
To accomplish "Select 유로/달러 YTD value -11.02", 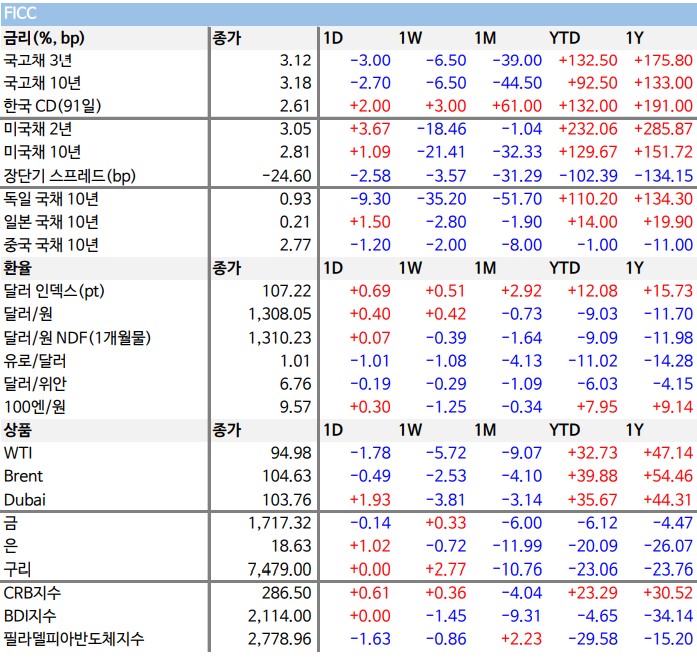I will [x=593, y=361].
